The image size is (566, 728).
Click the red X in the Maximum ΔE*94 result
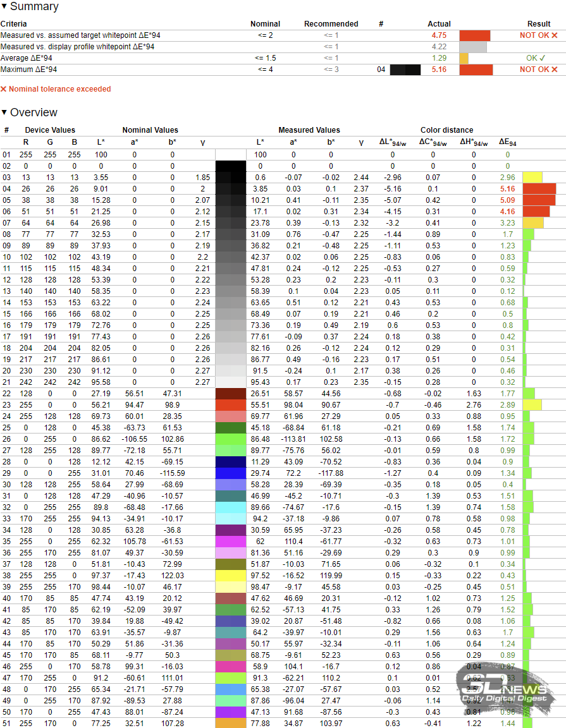tap(555, 70)
